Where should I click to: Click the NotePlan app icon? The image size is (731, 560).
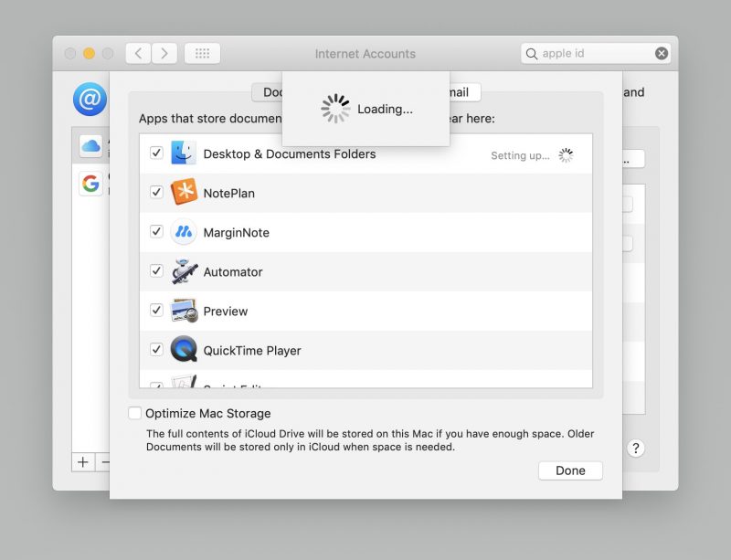pos(184,192)
